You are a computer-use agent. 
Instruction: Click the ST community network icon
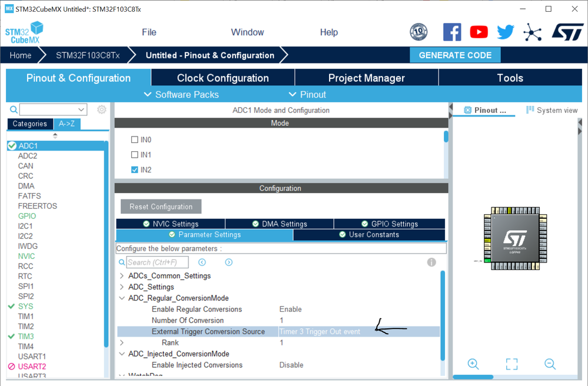(533, 32)
